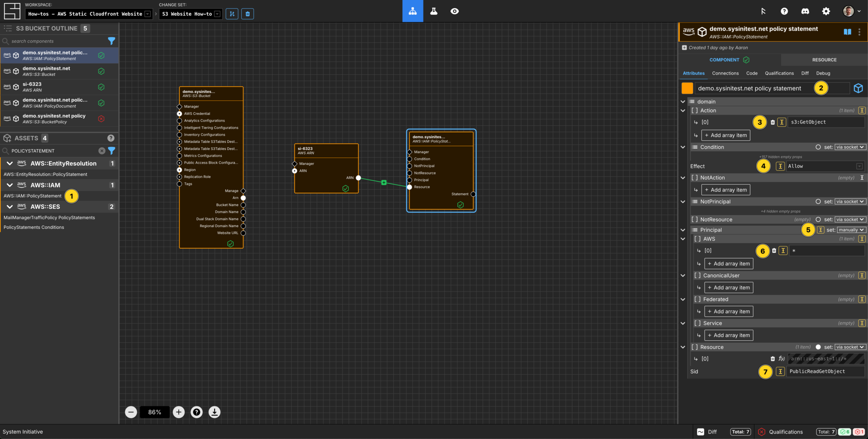The width and height of the screenshot is (868, 439).
Task: Click the Resource function fx icon
Action: 781,359
